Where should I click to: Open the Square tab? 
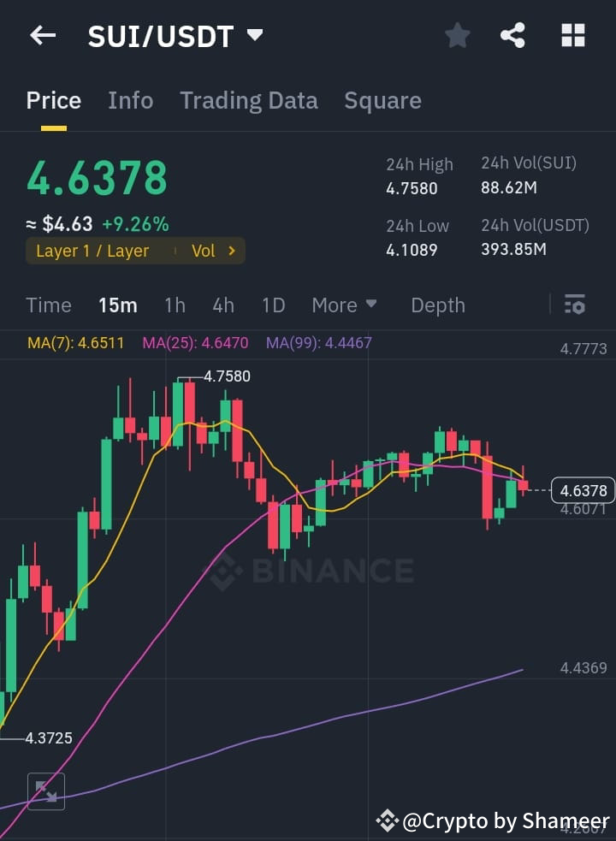pos(382,100)
